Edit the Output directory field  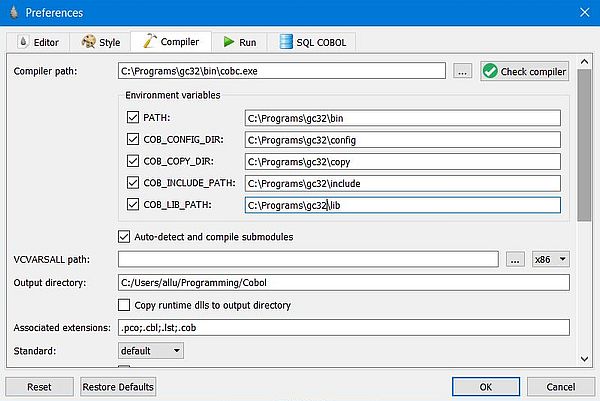tap(344, 283)
